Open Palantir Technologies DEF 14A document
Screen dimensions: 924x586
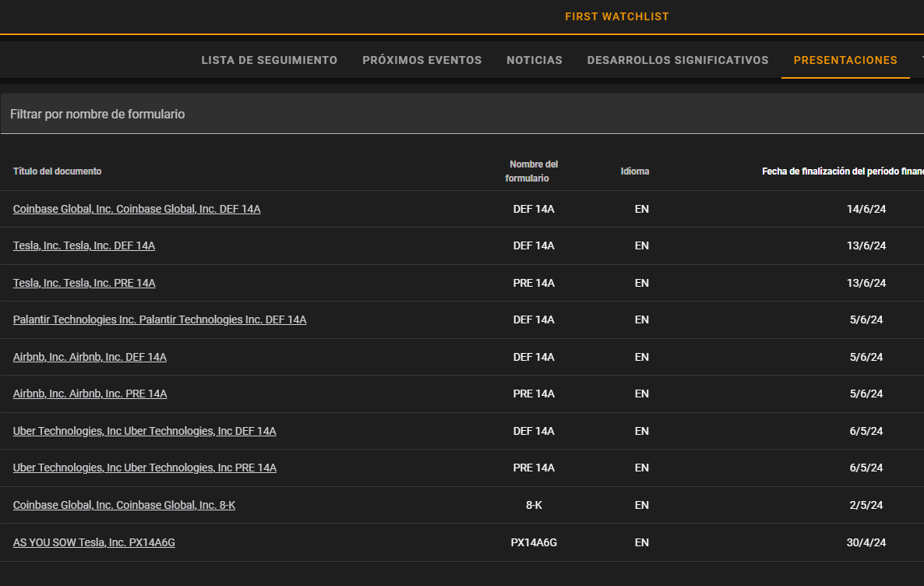coord(160,319)
